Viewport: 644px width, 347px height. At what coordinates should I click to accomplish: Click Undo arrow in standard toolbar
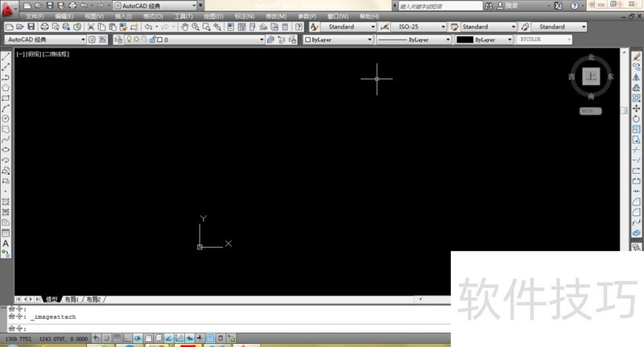(148, 27)
